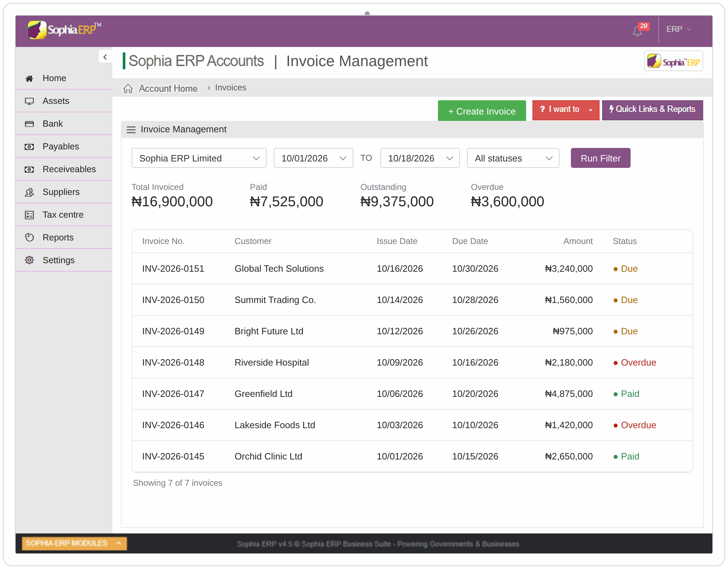Expand the I want to dropdown button

pyautogui.click(x=566, y=110)
